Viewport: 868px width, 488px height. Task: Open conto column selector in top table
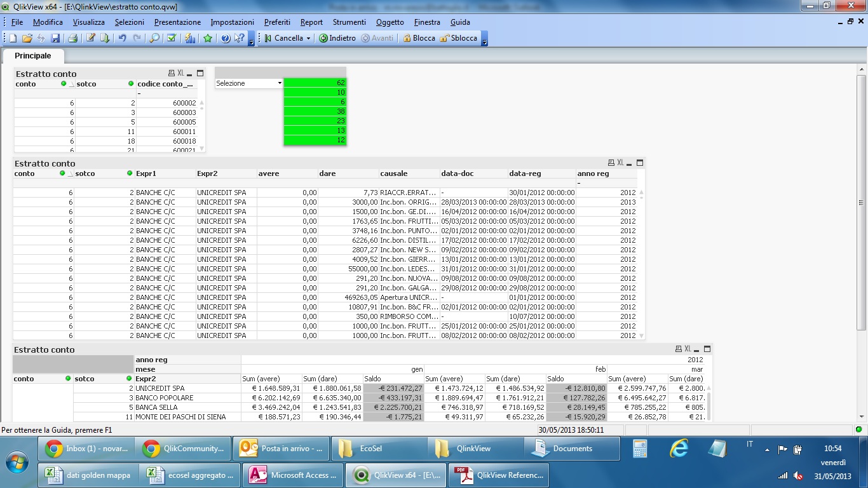pyautogui.click(x=64, y=84)
